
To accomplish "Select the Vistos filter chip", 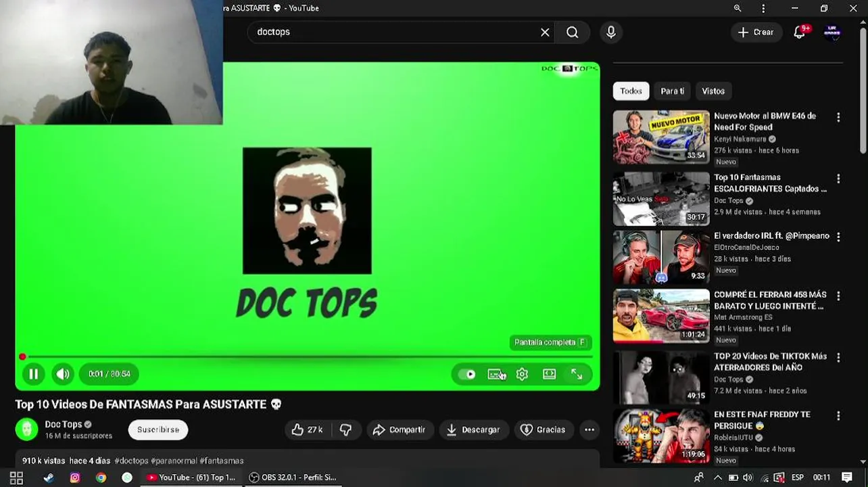I will (713, 91).
